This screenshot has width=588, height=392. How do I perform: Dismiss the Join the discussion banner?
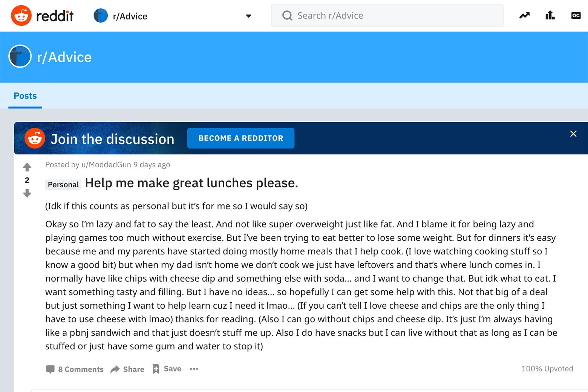[x=573, y=134]
